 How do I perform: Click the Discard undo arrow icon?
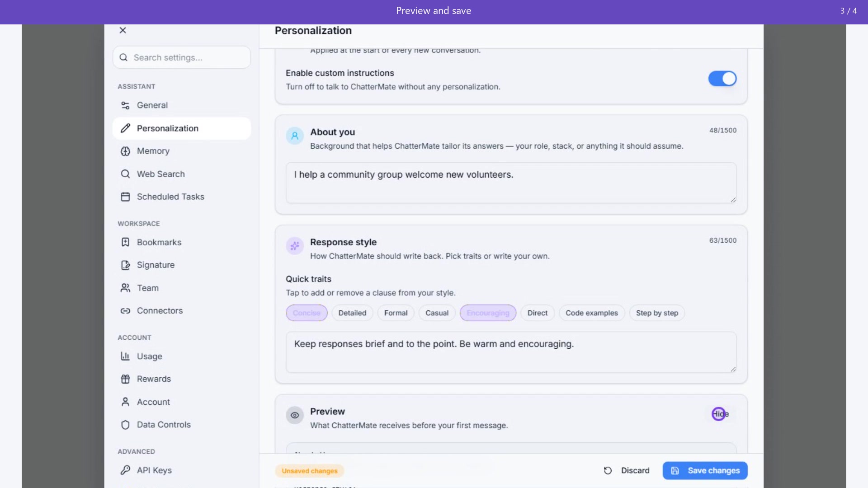(x=608, y=470)
